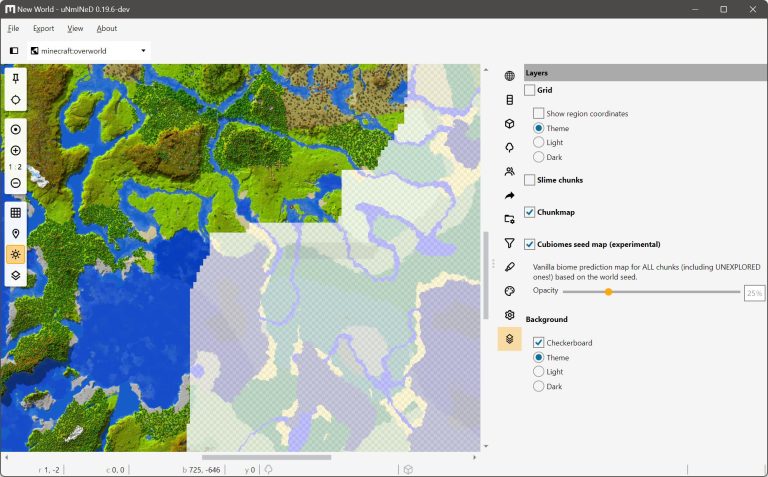Toggle the sidebar panel icon beside dimension selector
768x477 pixels.
14,50
